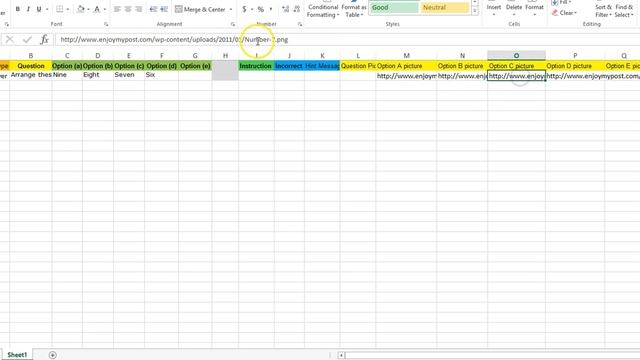Toggle bold formatting
The width and height of the screenshot is (640, 360).
18,9
